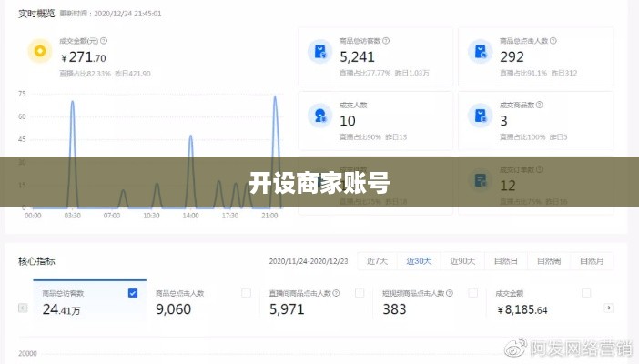Show more metrics with right arrow
This screenshot has height=364, width=639.
coord(609,308)
